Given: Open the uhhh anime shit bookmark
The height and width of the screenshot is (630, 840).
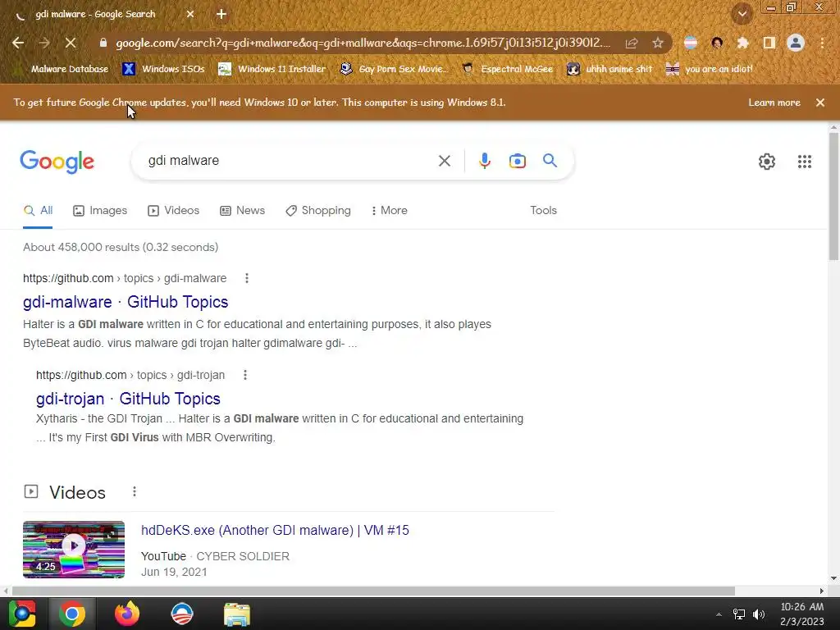Looking at the screenshot, I should point(610,69).
